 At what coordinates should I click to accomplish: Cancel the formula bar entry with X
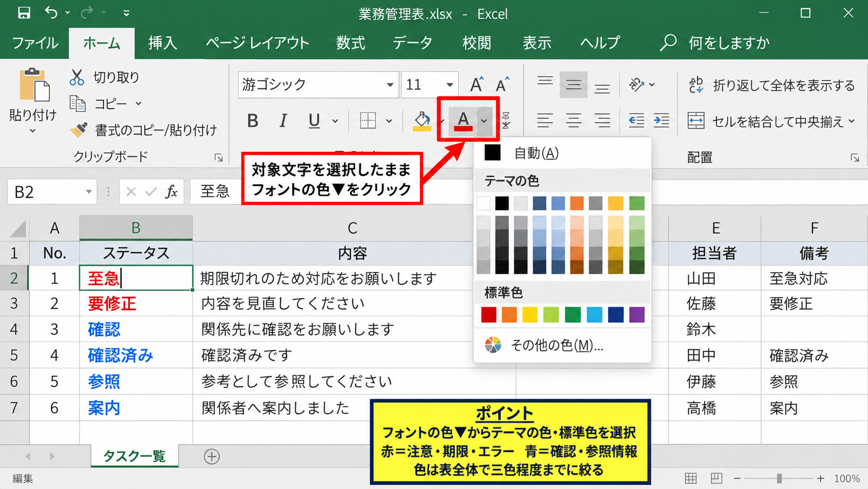point(131,192)
